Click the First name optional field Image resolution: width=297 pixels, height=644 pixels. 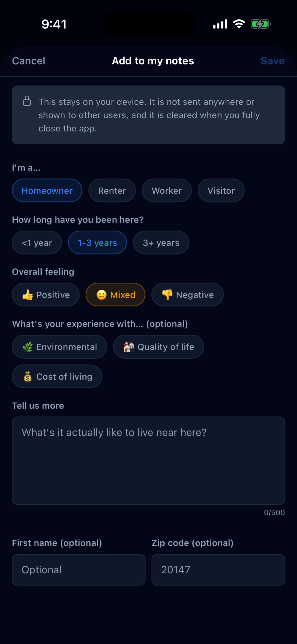pyautogui.click(x=79, y=570)
